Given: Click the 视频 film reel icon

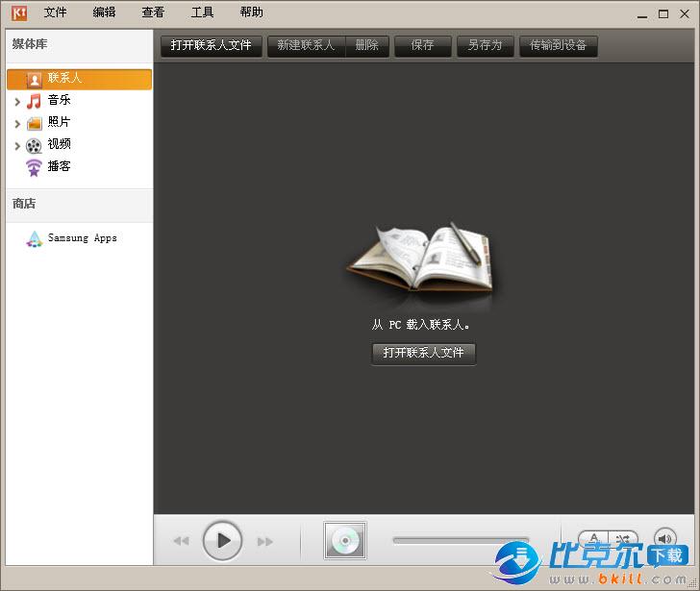Looking at the screenshot, I should (35, 145).
